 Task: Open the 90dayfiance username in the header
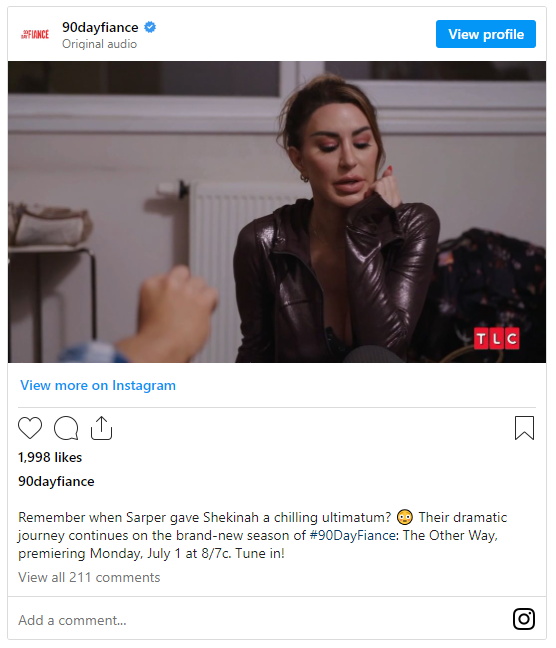pyautogui.click(x=100, y=27)
